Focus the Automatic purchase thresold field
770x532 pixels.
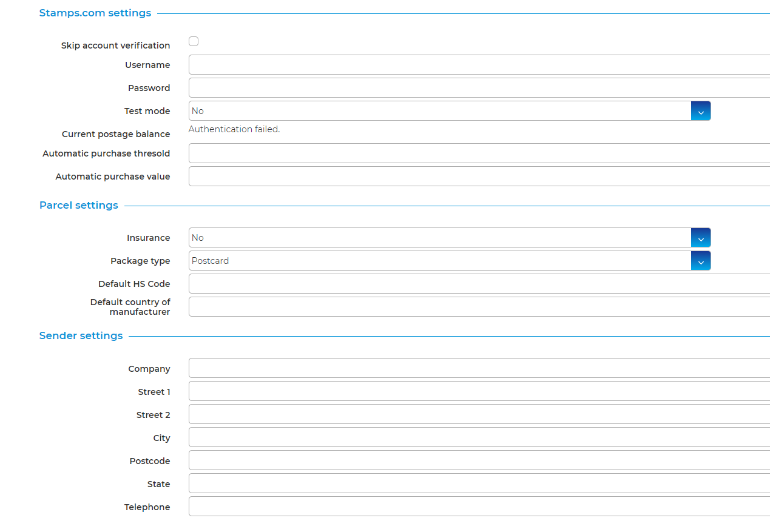tap(479, 153)
